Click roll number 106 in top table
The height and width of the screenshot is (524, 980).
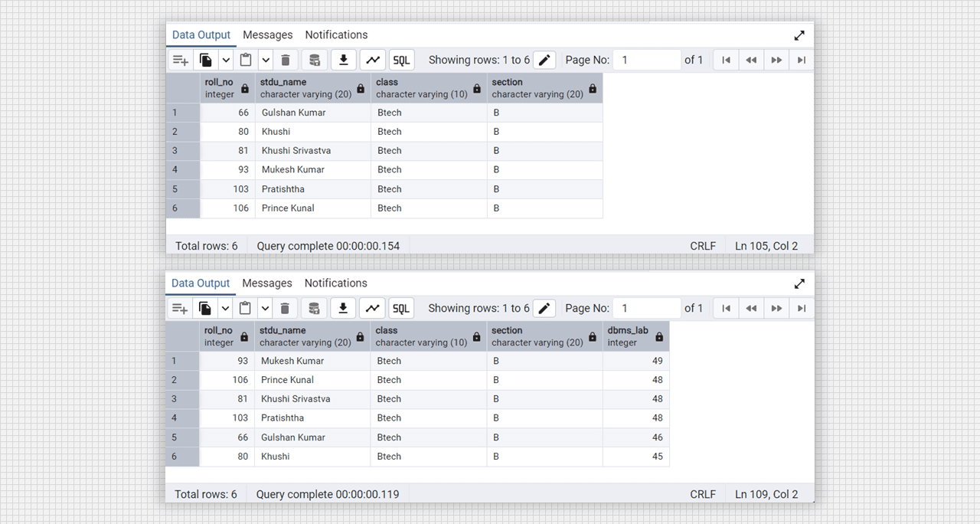point(227,208)
